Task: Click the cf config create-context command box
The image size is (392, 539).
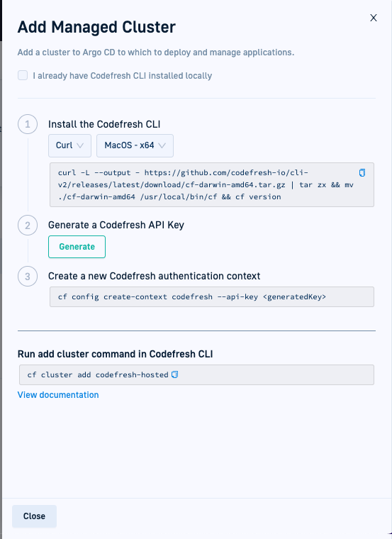Action: (212, 296)
